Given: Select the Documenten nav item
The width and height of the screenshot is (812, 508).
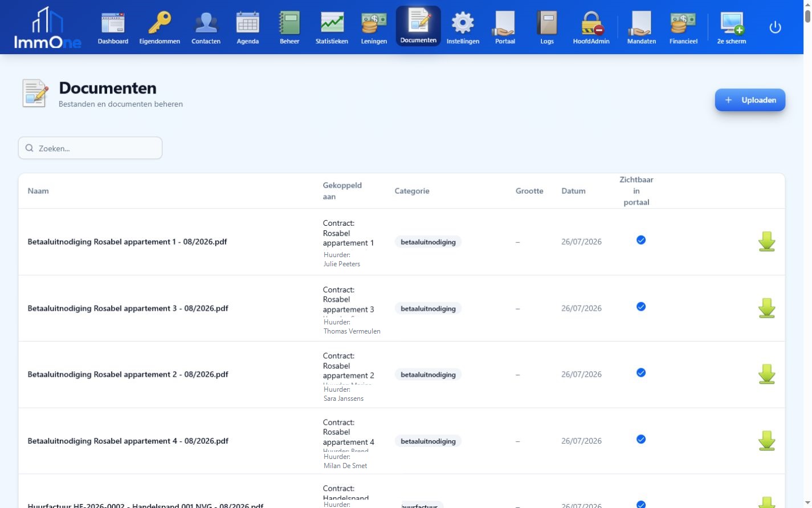Looking at the screenshot, I should tap(418, 26).
